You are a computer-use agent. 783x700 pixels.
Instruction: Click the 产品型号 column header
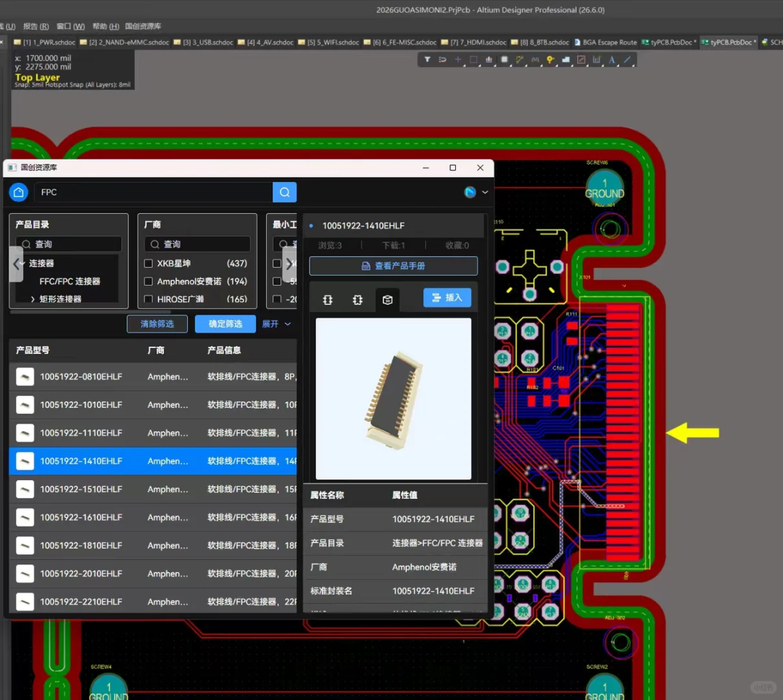pyautogui.click(x=33, y=350)
